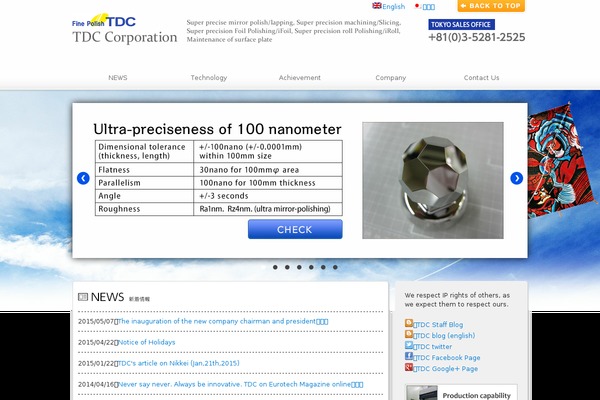Advance carousel with the right arrow
The height and width of the screenshot is (400, 600).
pos(517,178)
